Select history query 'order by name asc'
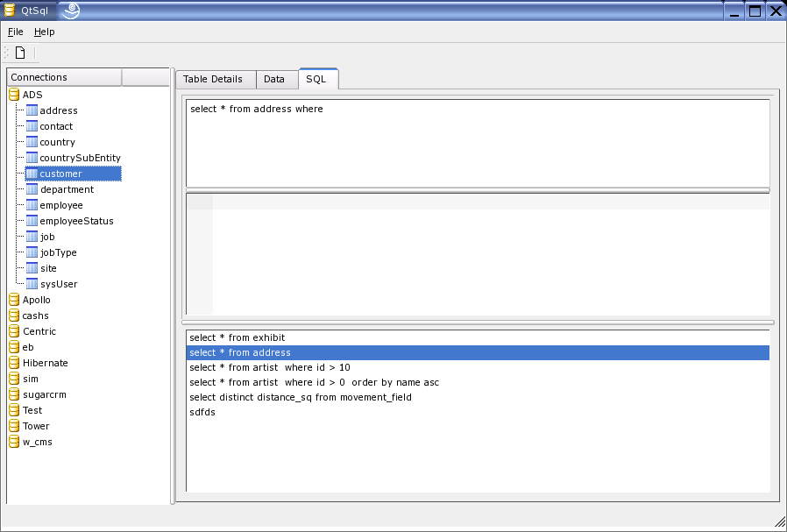Image resolution: width=787 pixels, height=532 pixels. [478, 382]
